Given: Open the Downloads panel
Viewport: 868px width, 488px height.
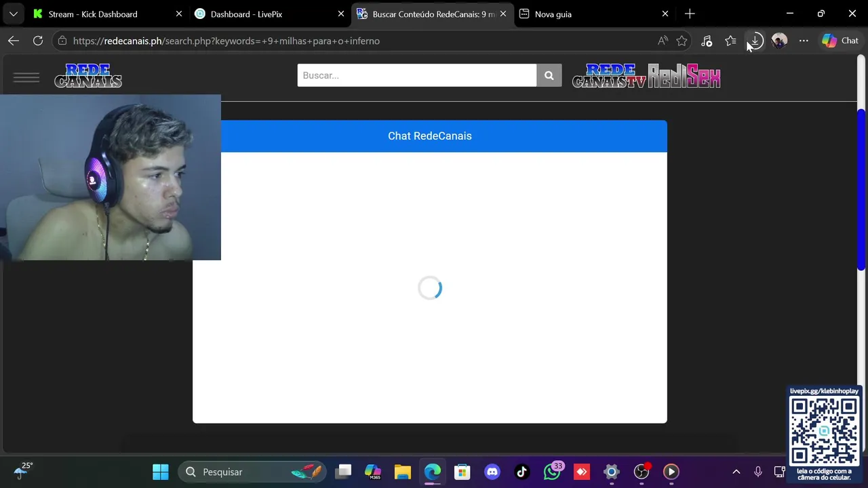Looking at the screenshot, I should (x=755, y=41).
